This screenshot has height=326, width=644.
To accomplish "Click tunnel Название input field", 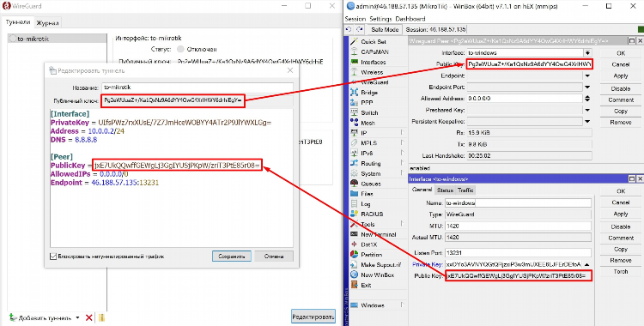I will pos(197,87).
